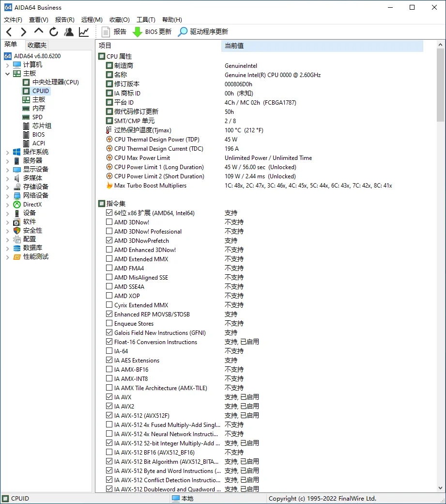Click the vertical scrollbar thumb

[x=441, y=86]
